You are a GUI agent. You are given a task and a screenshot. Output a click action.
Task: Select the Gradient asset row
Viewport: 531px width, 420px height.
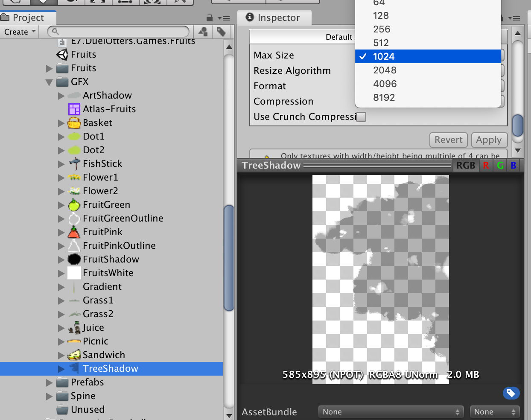coord(111,287)
